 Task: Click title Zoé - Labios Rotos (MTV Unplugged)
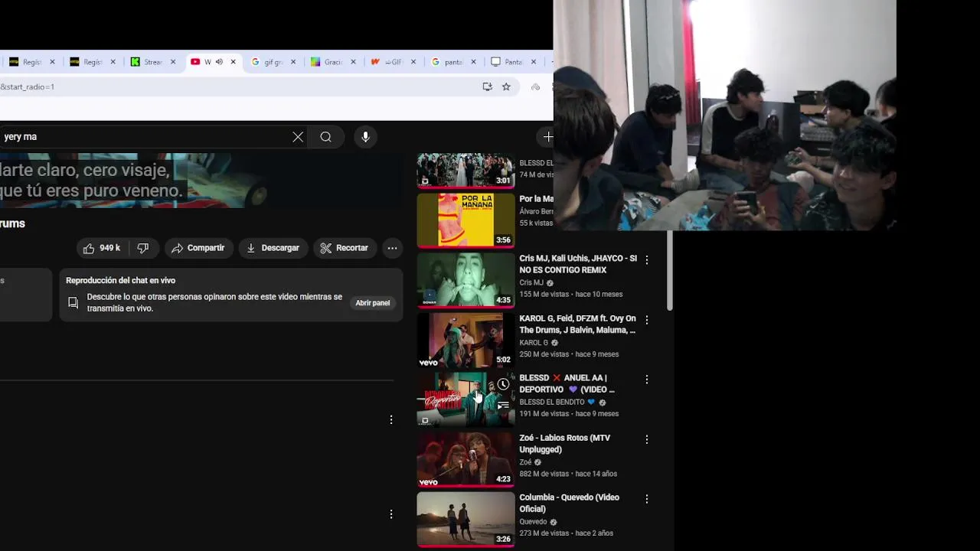[564, 444]
